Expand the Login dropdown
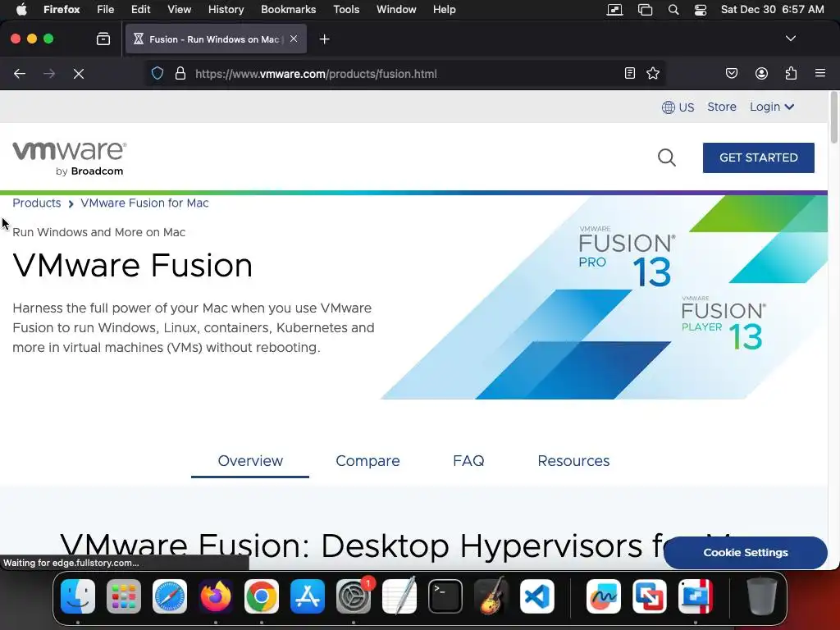 771,107
